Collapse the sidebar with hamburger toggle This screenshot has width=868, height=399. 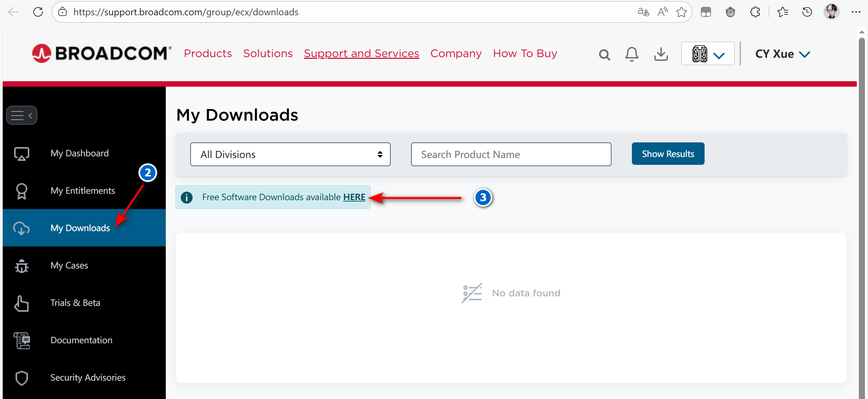coord(22,116)
